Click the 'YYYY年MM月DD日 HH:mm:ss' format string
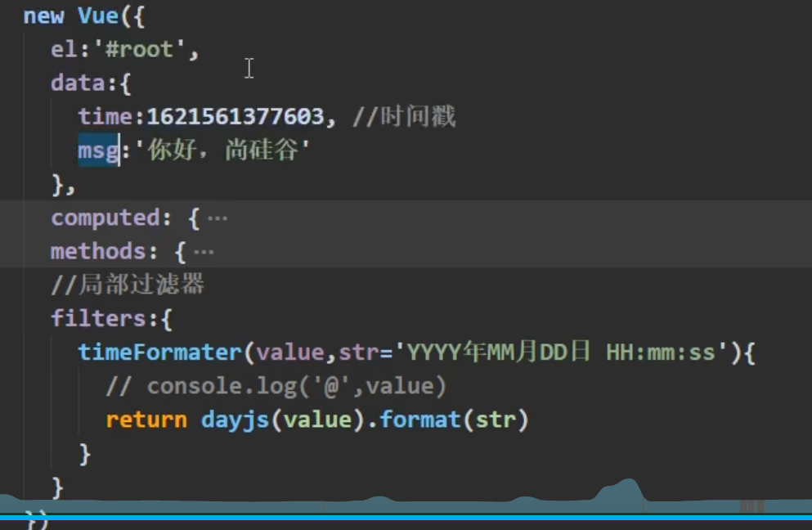812x530 pixels. click(561, 353)
